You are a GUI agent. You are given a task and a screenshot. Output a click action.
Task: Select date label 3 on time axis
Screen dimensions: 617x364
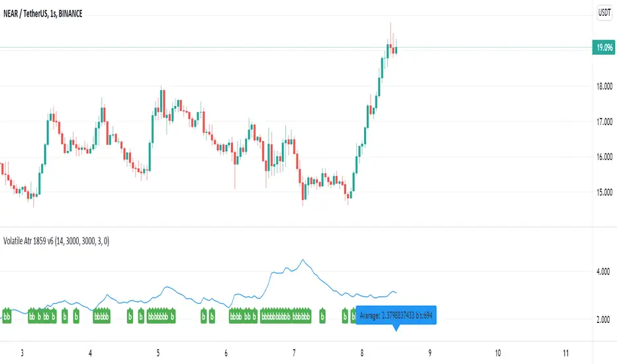pyautogui.click(x=22, y=353)
